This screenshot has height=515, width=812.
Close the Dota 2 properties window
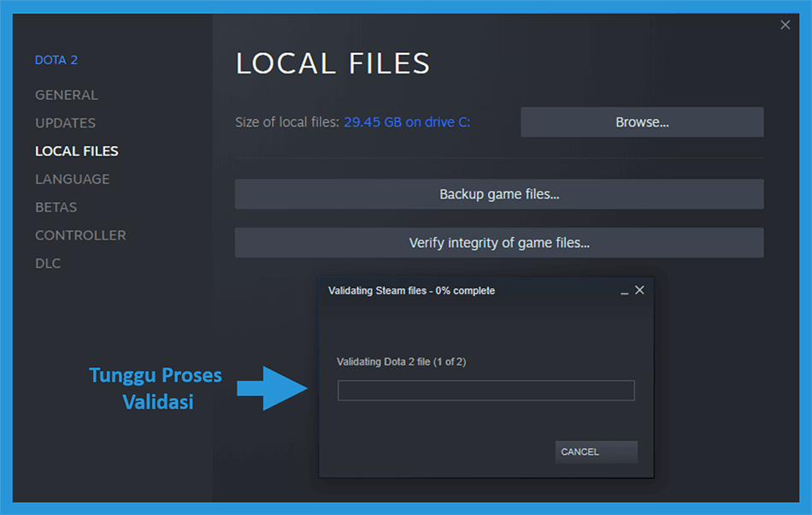(785, 25)
